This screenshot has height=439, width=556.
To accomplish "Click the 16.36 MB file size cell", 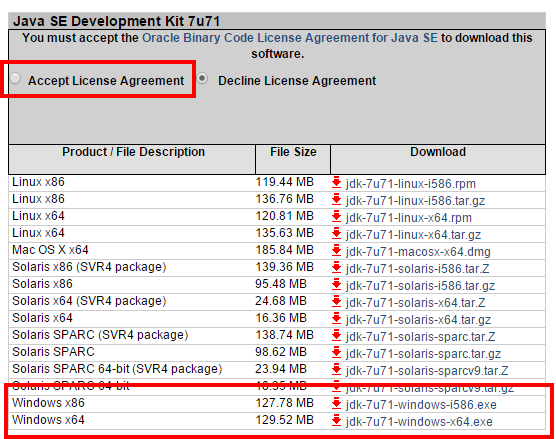I will (x=281, y=318).
